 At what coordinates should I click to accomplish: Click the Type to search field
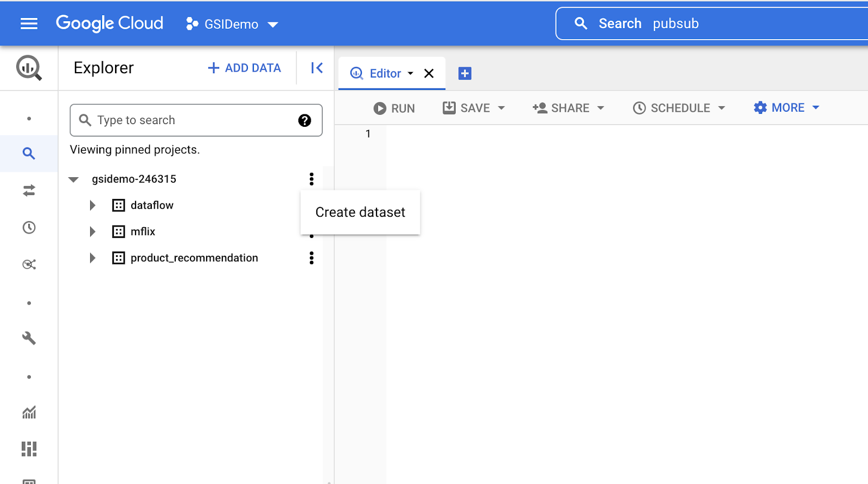pyautogui.click(x=196, y=120)
